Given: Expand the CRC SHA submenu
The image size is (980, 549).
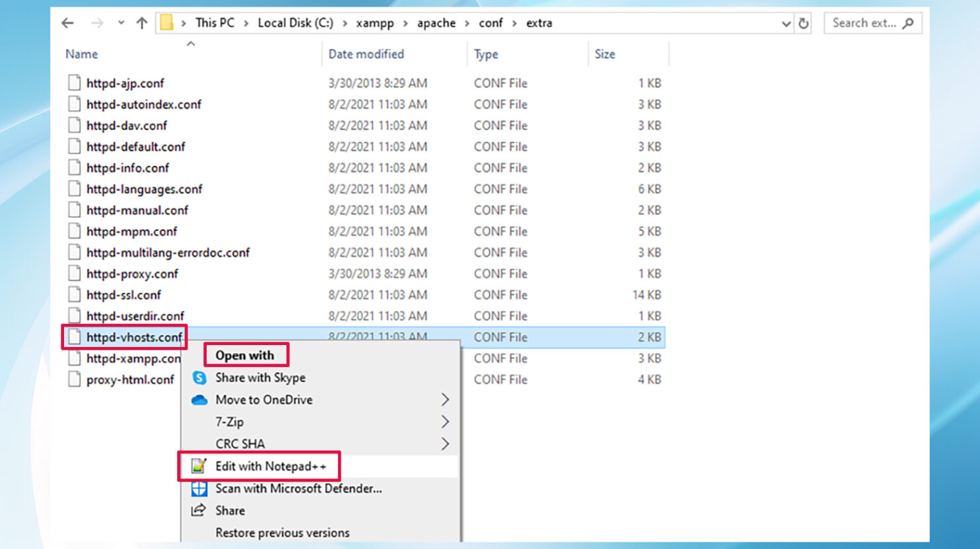Looking at the screenshot, I should [445, 444].
